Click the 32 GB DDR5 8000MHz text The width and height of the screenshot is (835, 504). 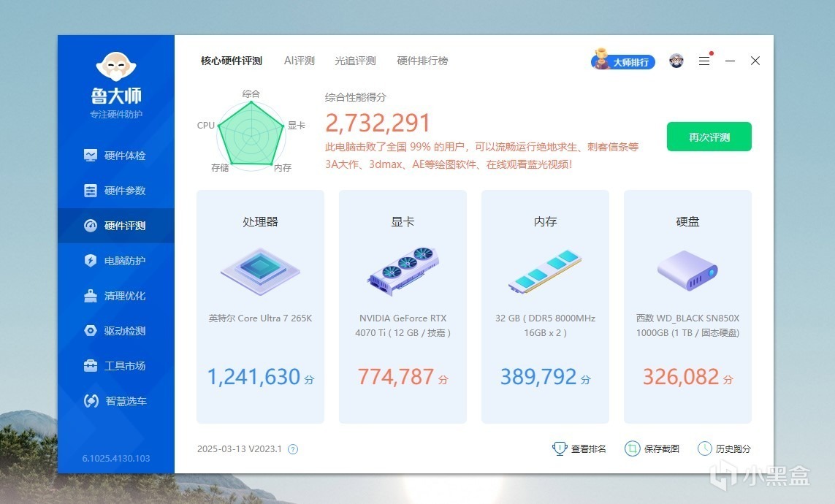pyautogui.click(x=545, y=325)
